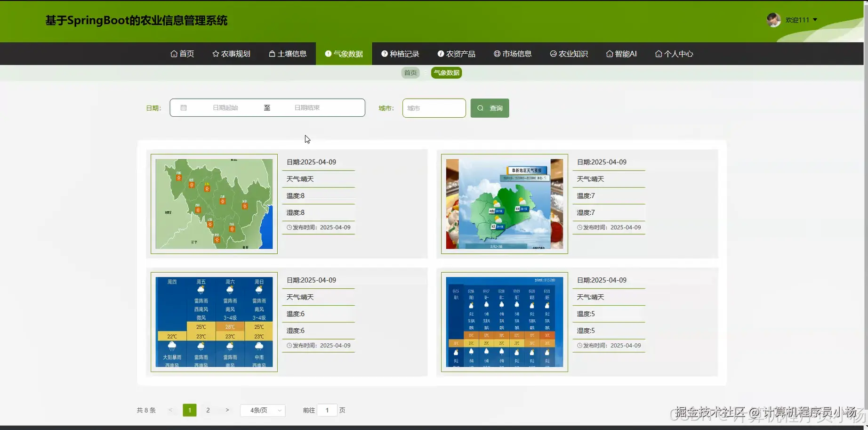
Task: Click the home icon on the 首页 nav item
Action: 174,54
